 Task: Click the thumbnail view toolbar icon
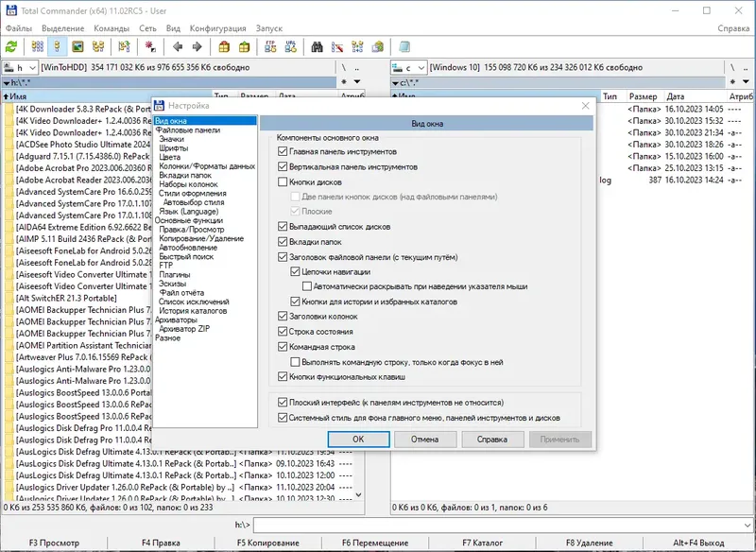click(x=77, y=46)
